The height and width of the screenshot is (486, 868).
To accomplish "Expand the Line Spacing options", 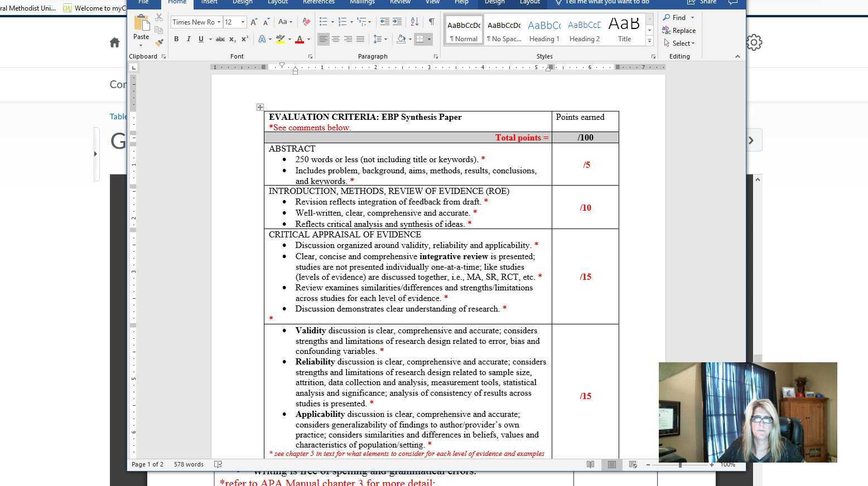I will [385, 39].
